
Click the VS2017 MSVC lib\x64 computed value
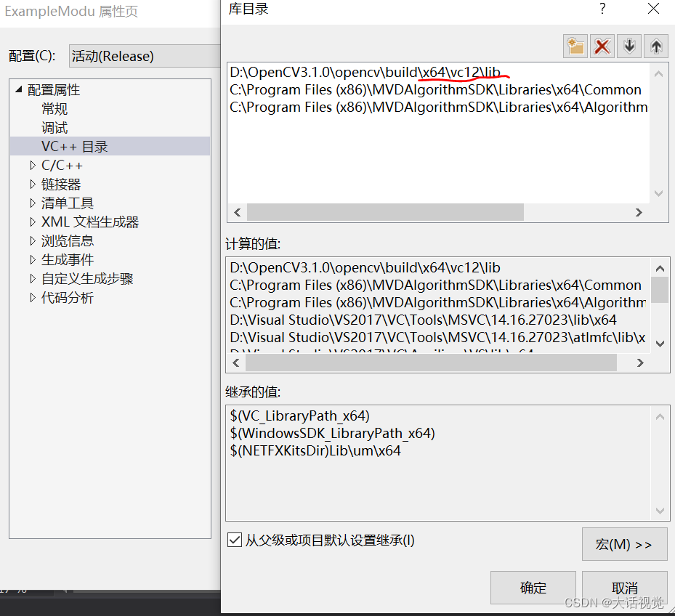point(423,320)
